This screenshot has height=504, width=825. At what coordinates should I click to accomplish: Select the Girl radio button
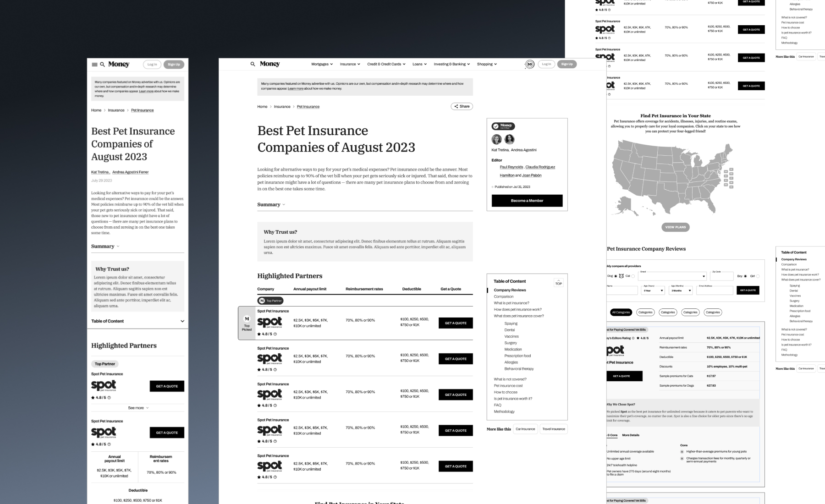click(x=758, y=276)
